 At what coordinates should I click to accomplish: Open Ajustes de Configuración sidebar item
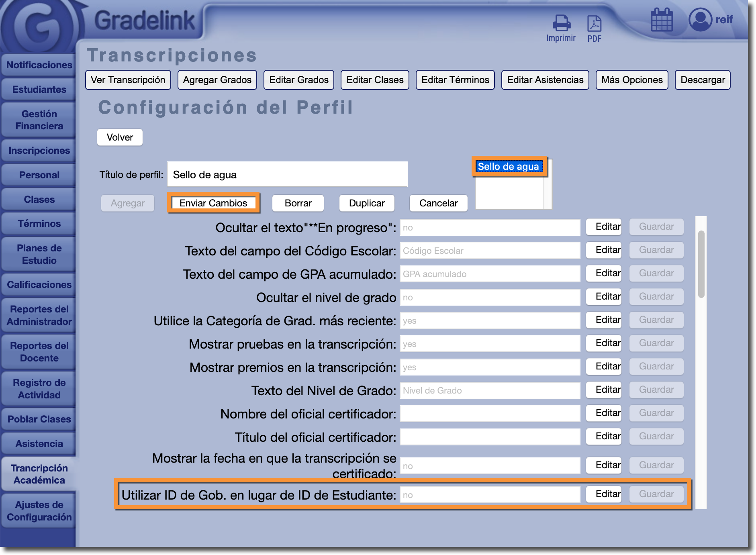click(39, 511)
